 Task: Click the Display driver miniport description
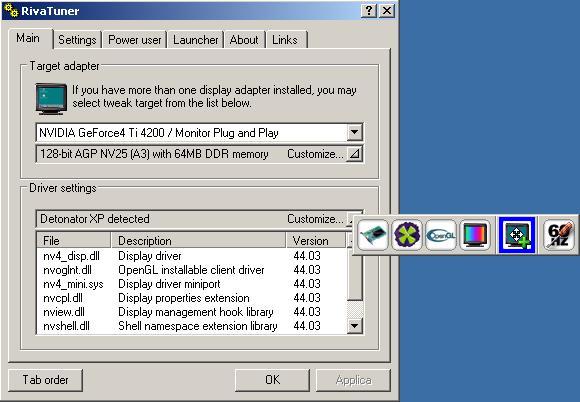point(169,284)
